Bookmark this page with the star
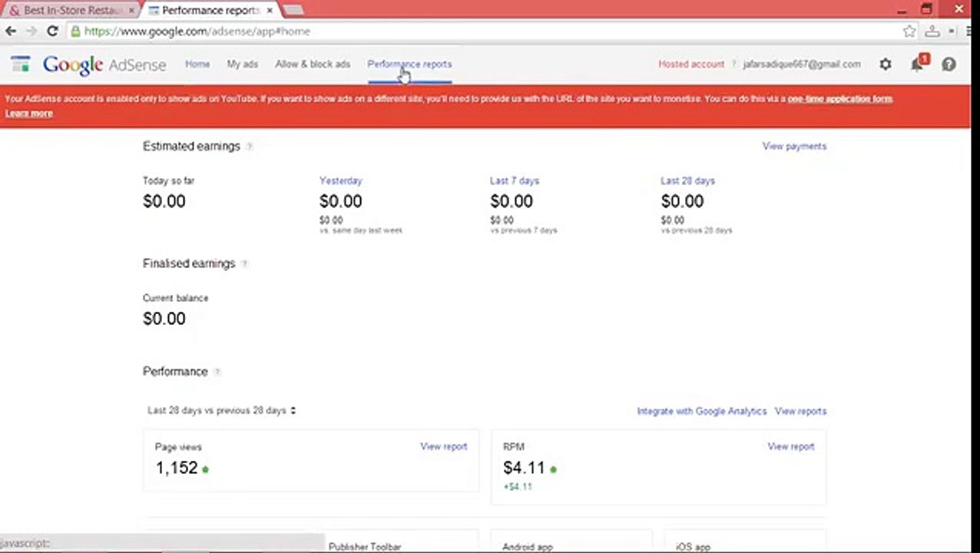 (909, 31)
